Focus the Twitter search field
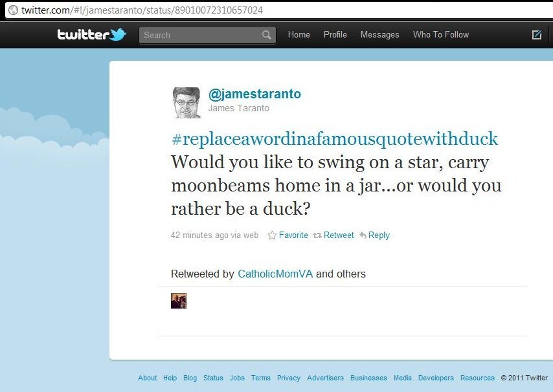 207,35
